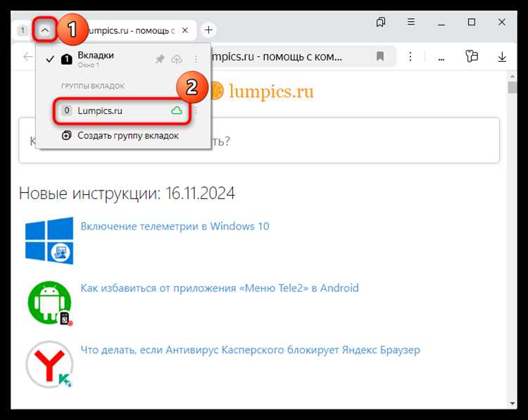Click the scrollbar down arrow

[x=513, y=404]
